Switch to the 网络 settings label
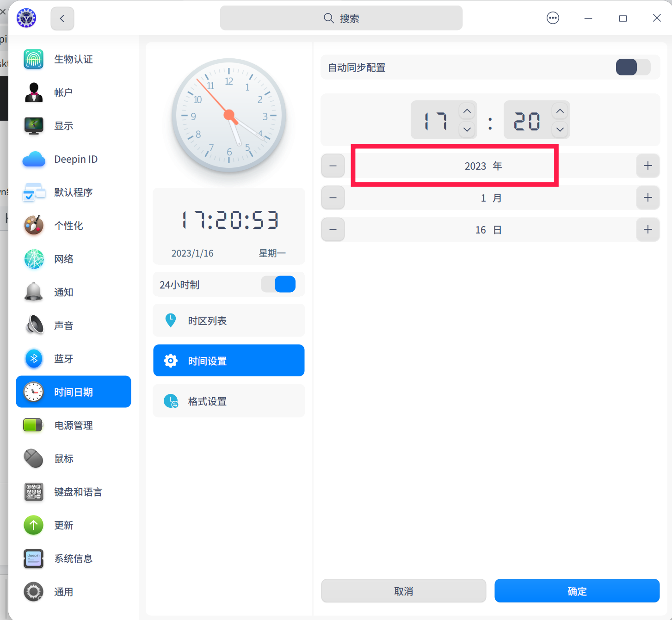The image size is (672, 620). 64,259
